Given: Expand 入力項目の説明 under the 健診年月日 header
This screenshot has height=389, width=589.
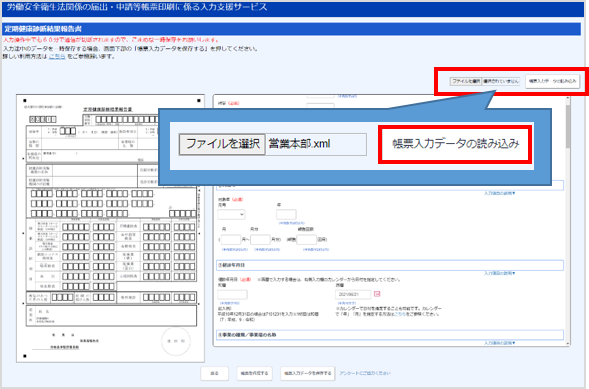Looking at the screenshot, I should click(500, 273).
